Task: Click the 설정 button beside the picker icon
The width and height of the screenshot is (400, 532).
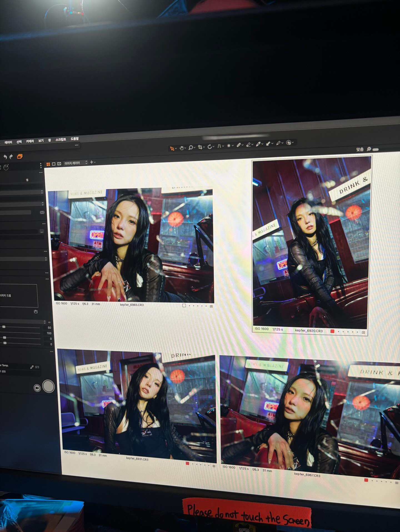Action: tap(37, 367)
